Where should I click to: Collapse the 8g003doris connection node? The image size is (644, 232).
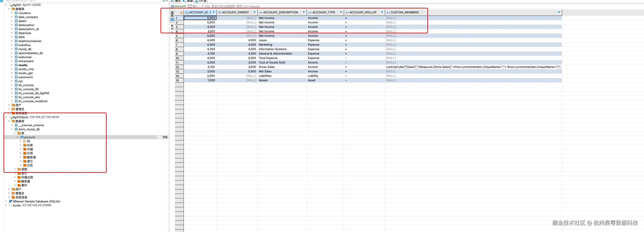coord(6,117)
